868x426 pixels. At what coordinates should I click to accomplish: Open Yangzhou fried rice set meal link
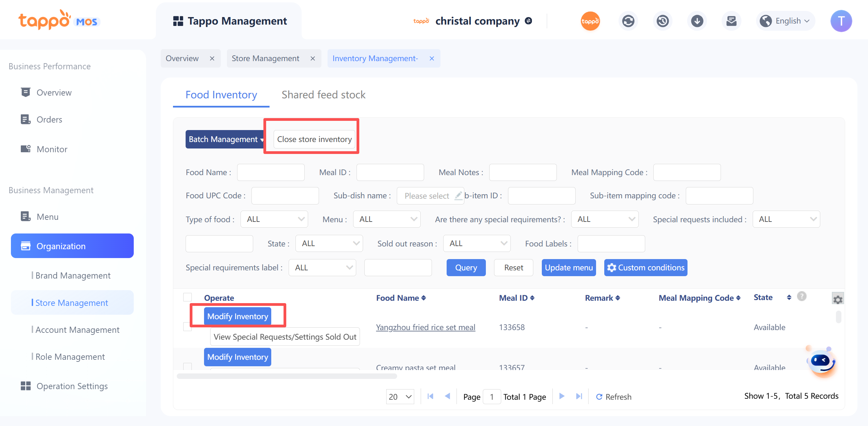coord(425,327)
